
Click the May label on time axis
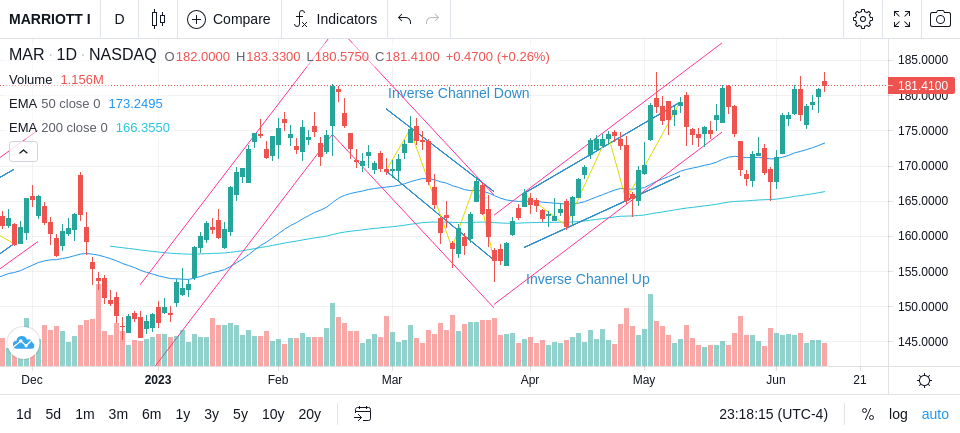point(644,380)
